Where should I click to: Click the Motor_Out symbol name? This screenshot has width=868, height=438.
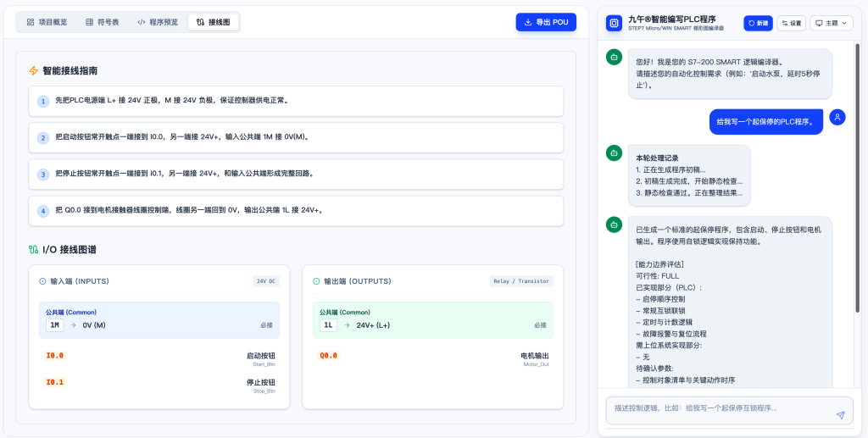537,364
